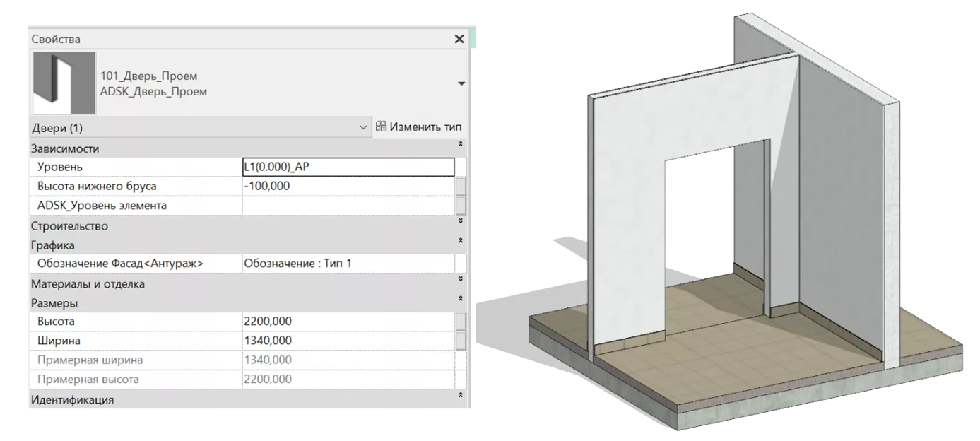The image size is (980, 441).
Task: Collapse the Размеры section
Action: point(461,299)
